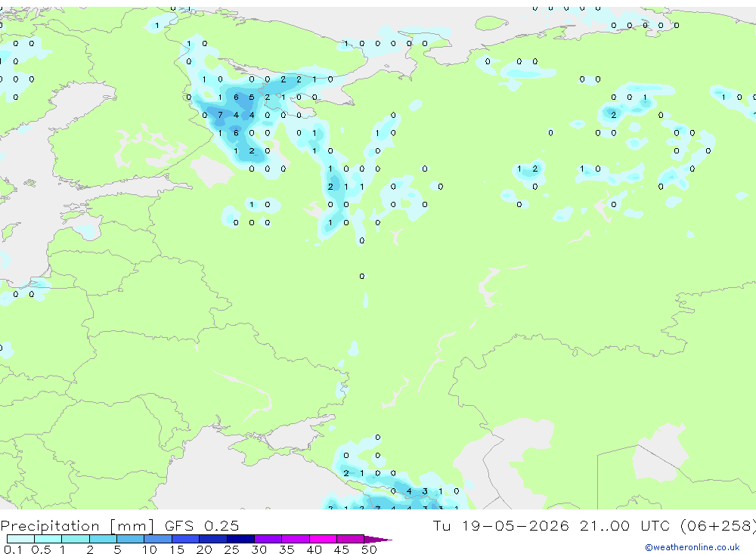Image resolution: width=756 pixels, height=554 pixels.
Task: Click the 'Precipitation [mm]' title text
Action: tap(77, 526)
